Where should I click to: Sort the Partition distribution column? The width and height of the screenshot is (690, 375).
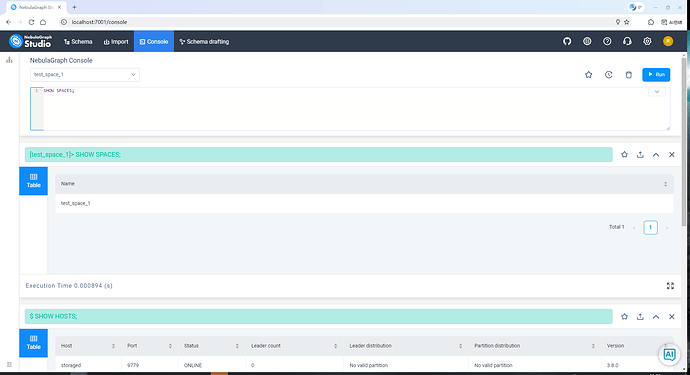coord(593,346)
